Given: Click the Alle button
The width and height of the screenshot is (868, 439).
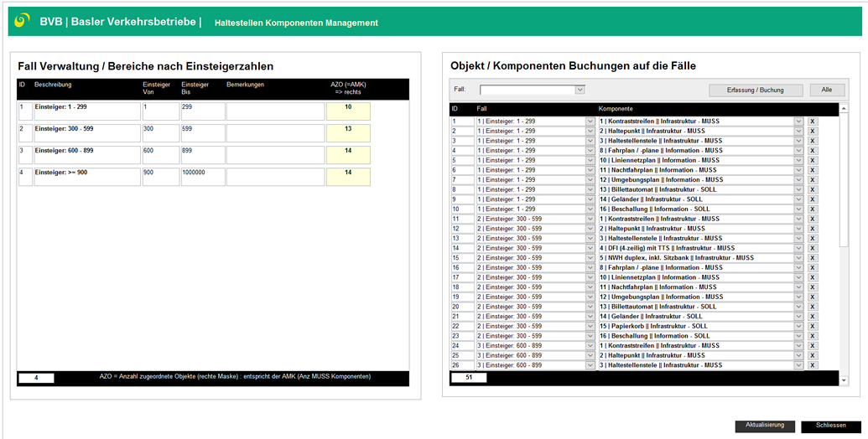Looking at the screenshot, I should click(826, 90).
